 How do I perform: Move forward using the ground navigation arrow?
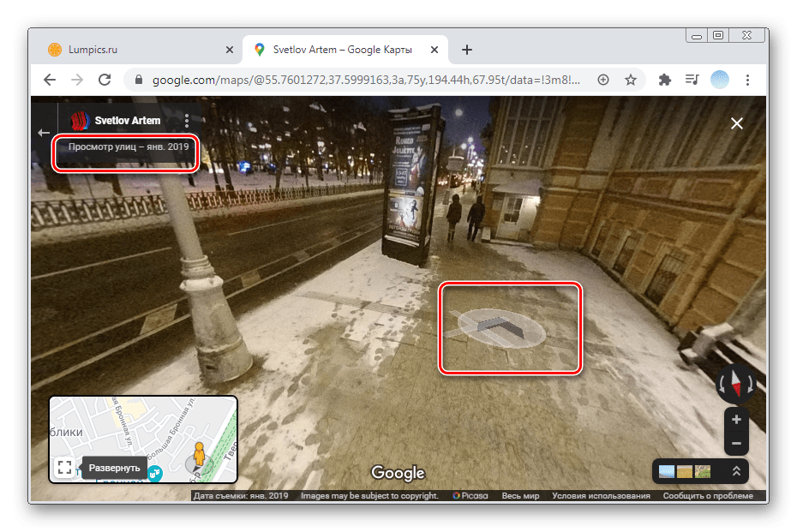point(501,327)
